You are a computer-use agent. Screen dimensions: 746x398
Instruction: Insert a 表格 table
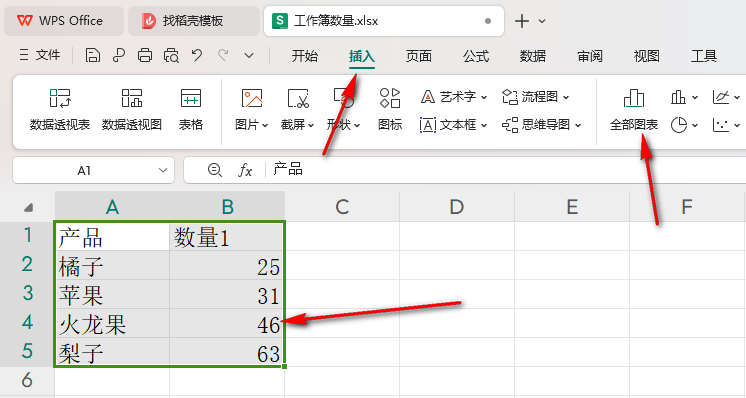(x=191, y=109)
